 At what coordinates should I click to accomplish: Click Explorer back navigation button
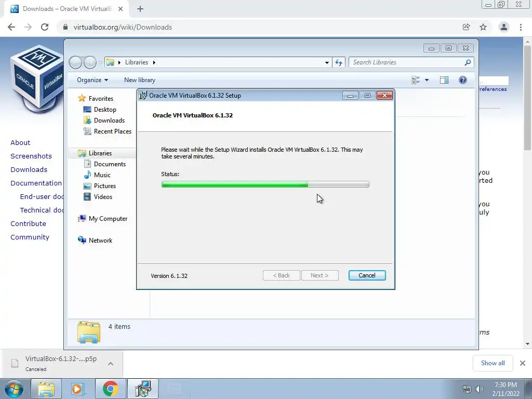coord(76,62)
